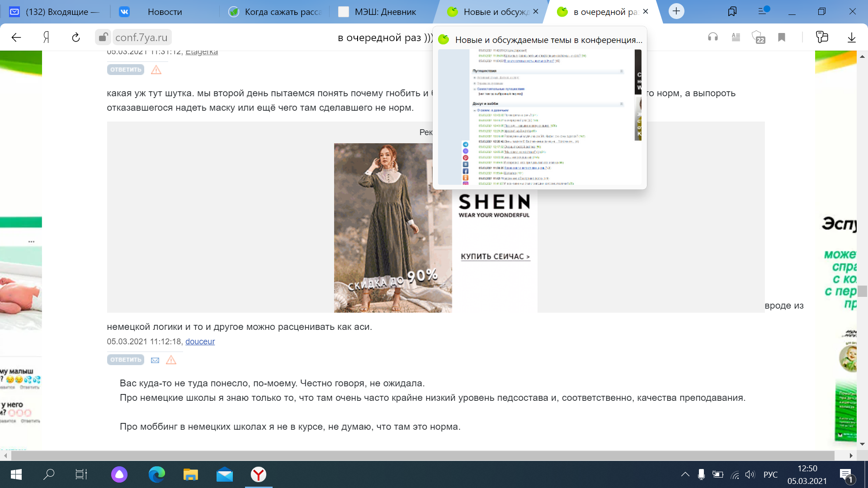Screen dimensions: 868x488
Task: Open Microsoft Edge from the taskbar
Action: click(156, 474)
